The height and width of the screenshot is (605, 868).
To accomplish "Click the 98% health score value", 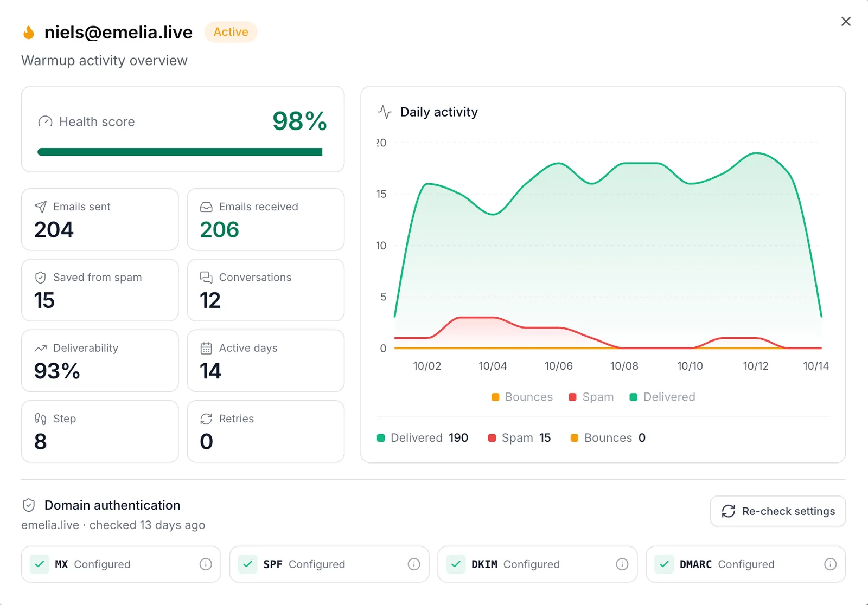I will click(299, 121).
